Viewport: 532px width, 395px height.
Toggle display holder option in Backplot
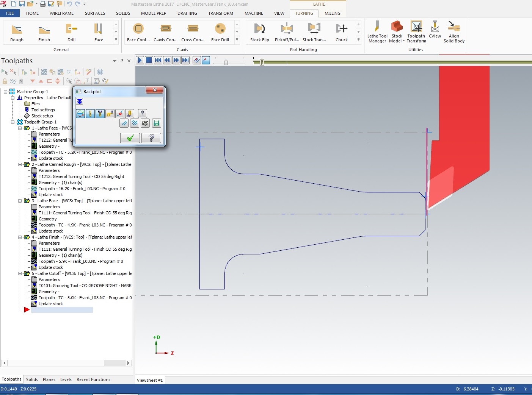(100, 114)
